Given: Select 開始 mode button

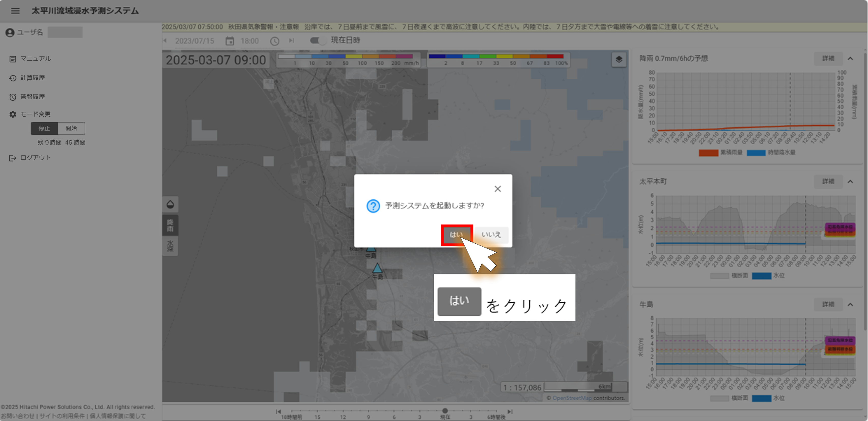Looking at the screenshot, I should pyautogui.click(x=71, y=128).
